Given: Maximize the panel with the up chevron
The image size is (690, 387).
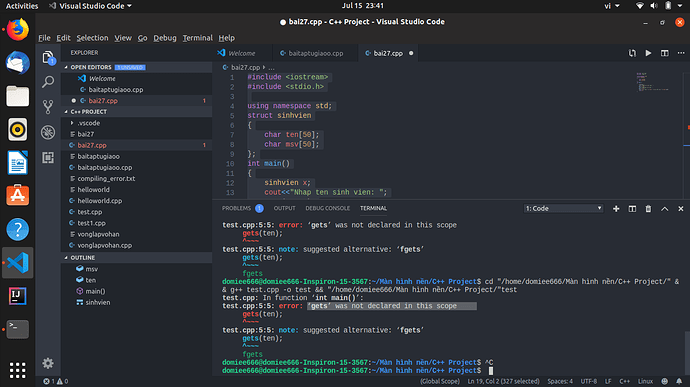Looking at the screenshot, I should (x=664, y=209).
